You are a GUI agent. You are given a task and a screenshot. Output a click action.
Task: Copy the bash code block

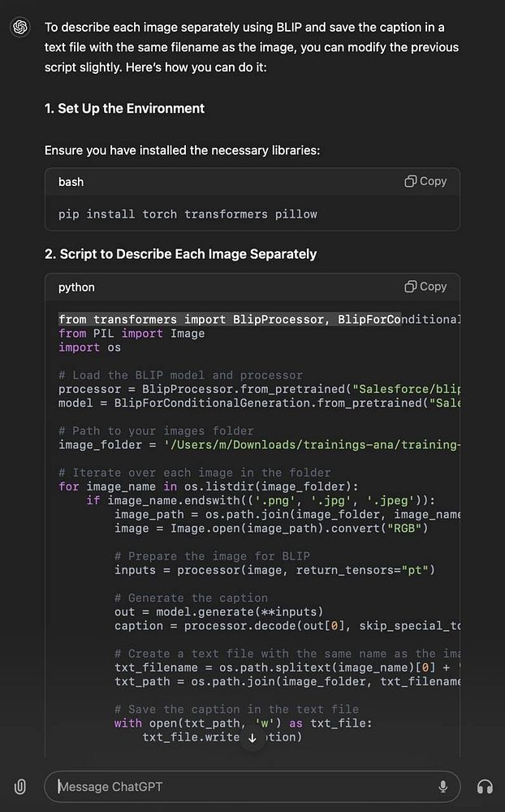point(425,181)
